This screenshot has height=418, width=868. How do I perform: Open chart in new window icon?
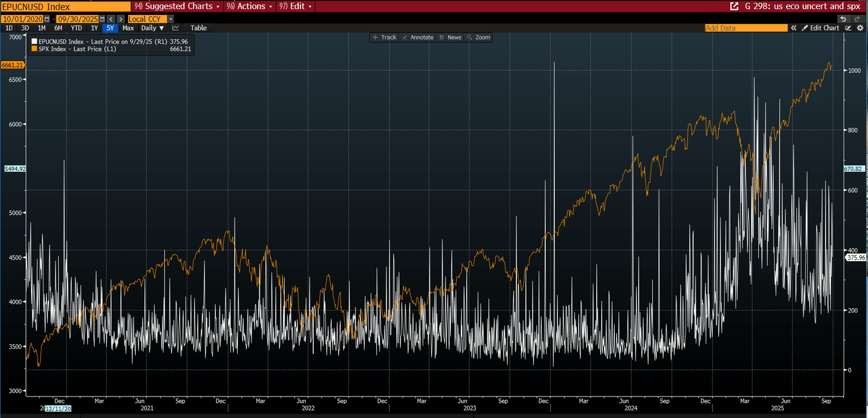coord(734,6)
